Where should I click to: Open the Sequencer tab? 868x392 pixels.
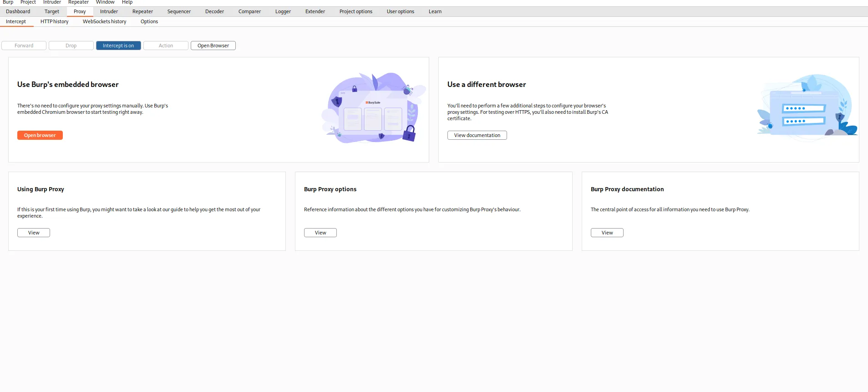point(179,11)
